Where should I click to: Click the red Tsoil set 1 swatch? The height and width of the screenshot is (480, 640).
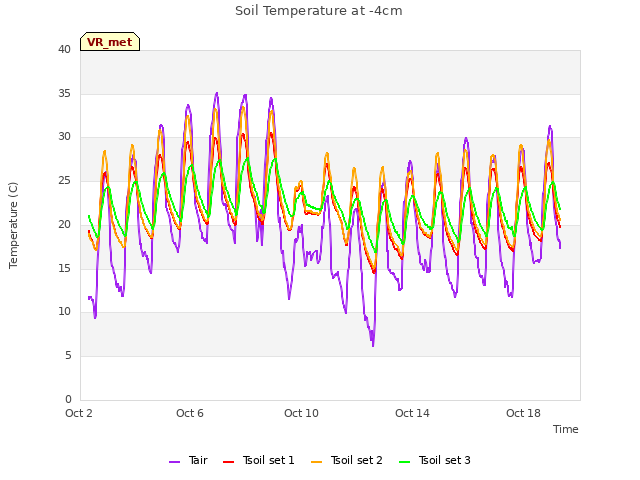[229, 462]
